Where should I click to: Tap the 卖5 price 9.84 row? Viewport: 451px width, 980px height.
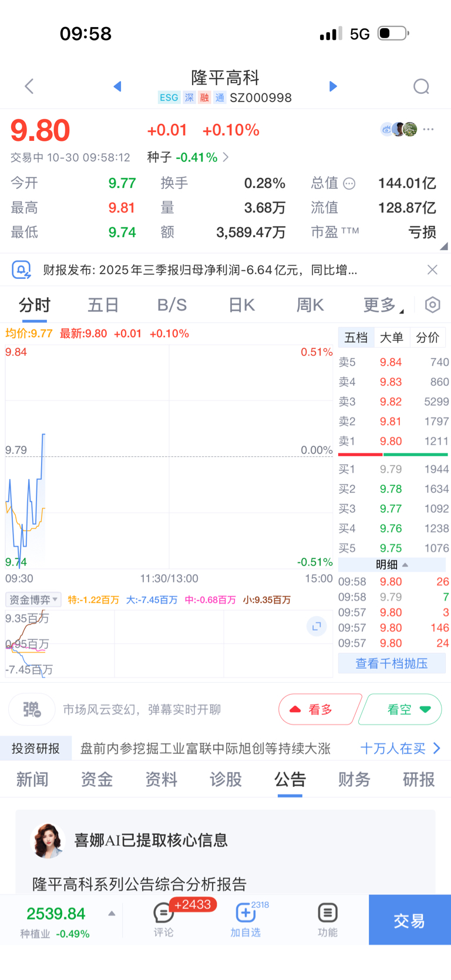click(x=393, y=362)
